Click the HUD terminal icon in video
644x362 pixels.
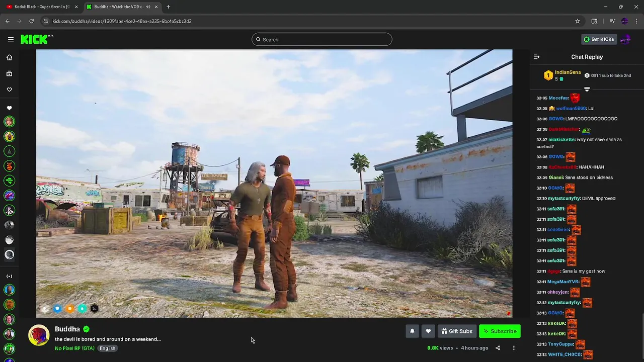(95, 309)
